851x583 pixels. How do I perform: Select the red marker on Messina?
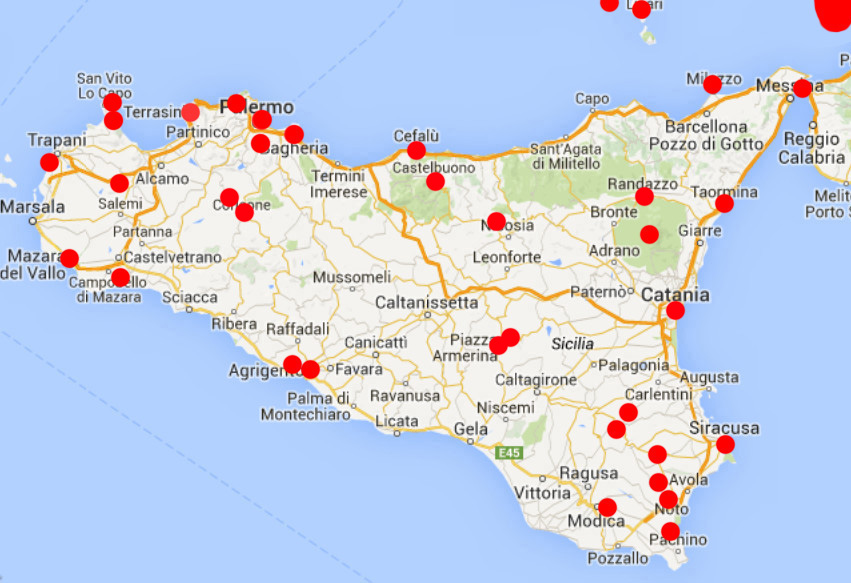pos(802,88)
